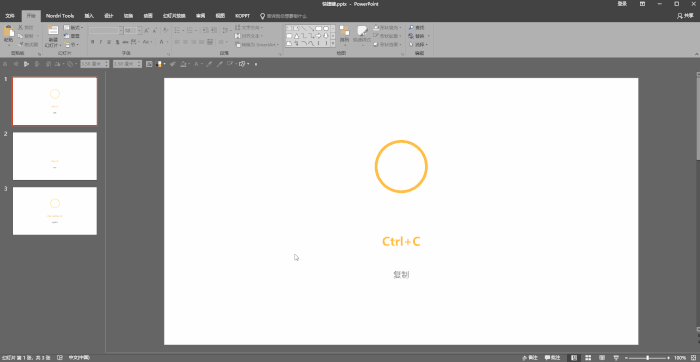Expand the shapes gallery more arrow
This screenshot has width=700, height=362.
333,43
